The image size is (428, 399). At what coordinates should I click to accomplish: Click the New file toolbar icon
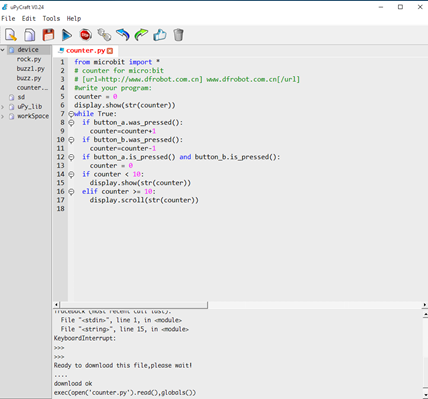[11, 35]
